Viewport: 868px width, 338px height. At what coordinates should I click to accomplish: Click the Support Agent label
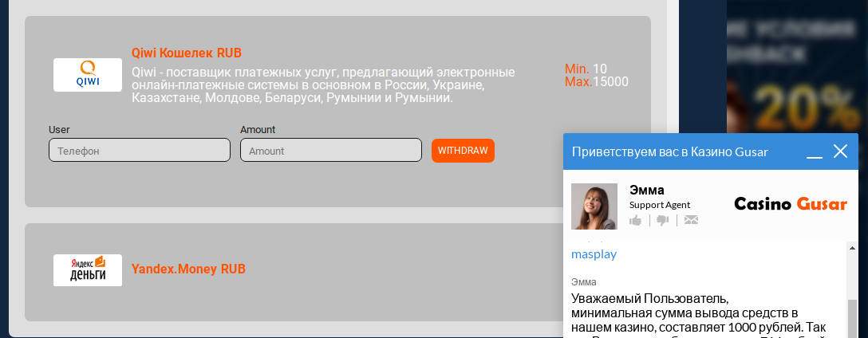[x=660, y=205]
